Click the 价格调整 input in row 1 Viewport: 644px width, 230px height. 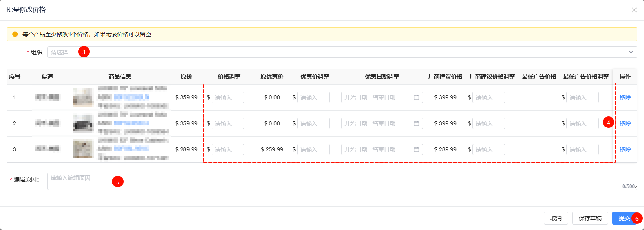click(x=227, y=98)
